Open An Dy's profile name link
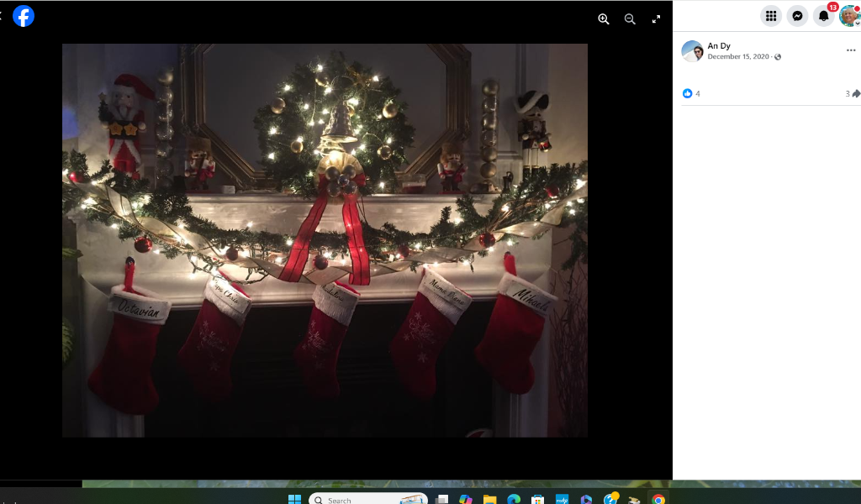The image size is (861, 504). click(x=719, y=46)
